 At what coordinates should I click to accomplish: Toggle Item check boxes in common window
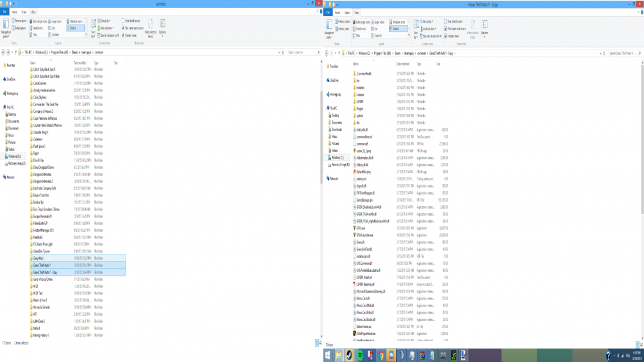[x=131, y=21]
